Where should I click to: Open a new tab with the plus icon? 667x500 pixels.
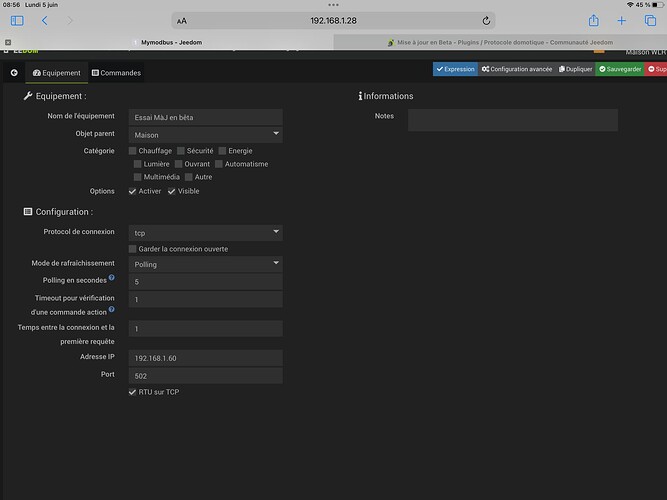point(621,20)
